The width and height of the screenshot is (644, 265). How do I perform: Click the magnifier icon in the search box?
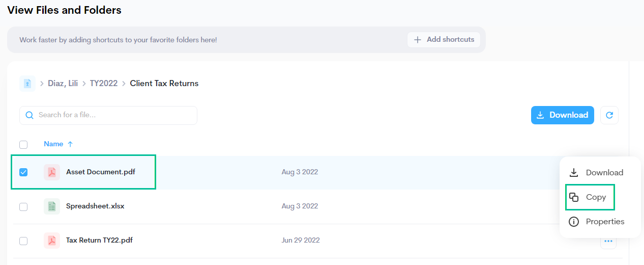pyautogui.click(x=30, y=115)
